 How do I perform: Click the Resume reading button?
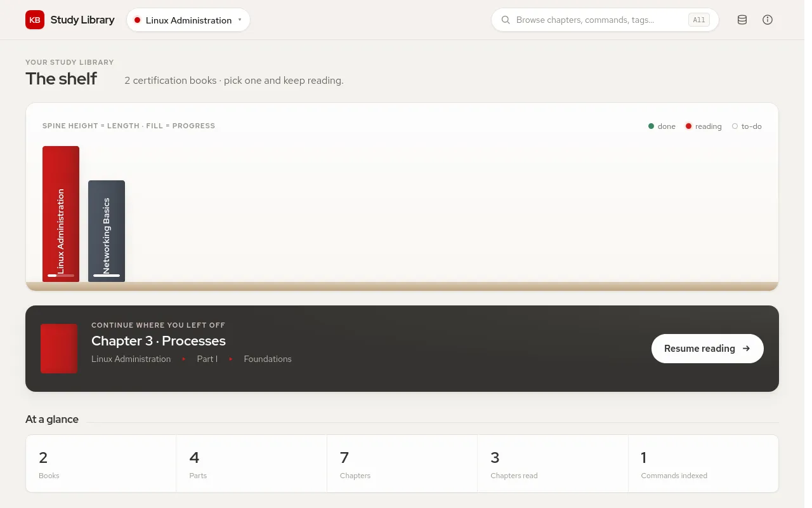click(707, 349)
